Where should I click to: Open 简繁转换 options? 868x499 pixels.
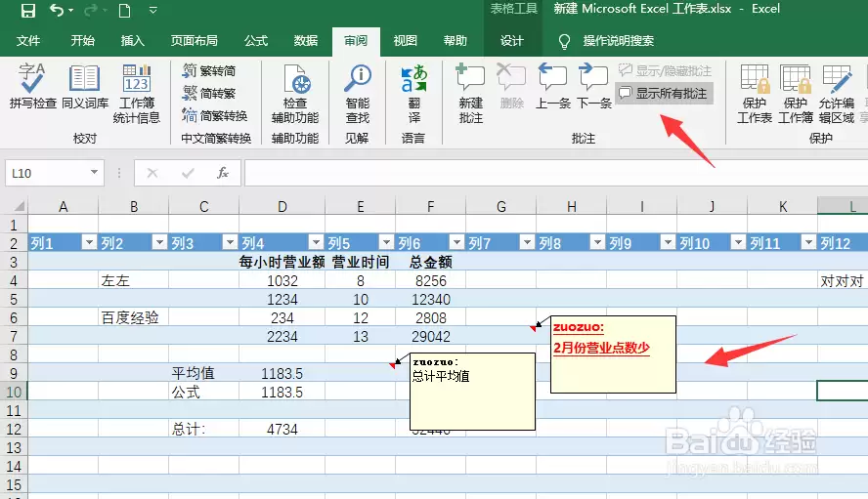pyautogui.click(x=215, y=115)
